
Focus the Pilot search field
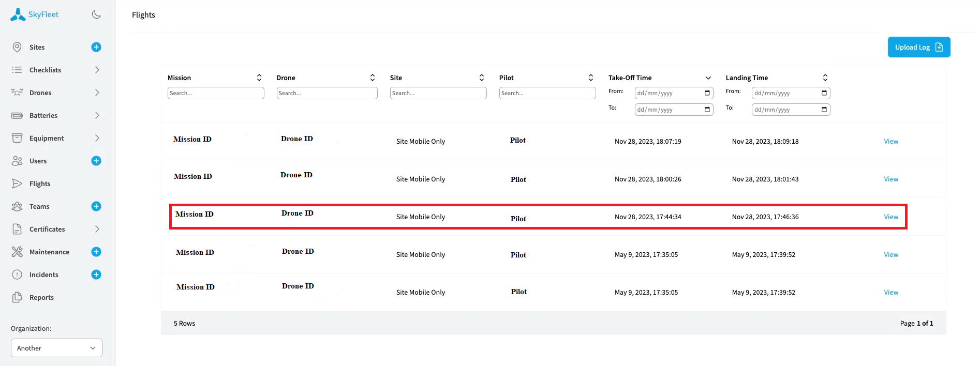(547, 93)
